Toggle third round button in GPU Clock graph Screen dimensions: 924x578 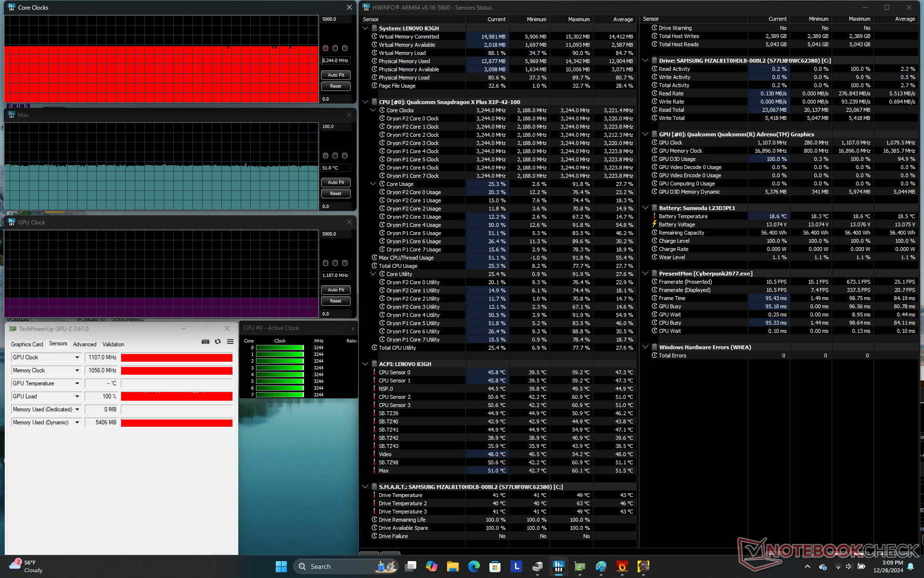click(345, 263)
